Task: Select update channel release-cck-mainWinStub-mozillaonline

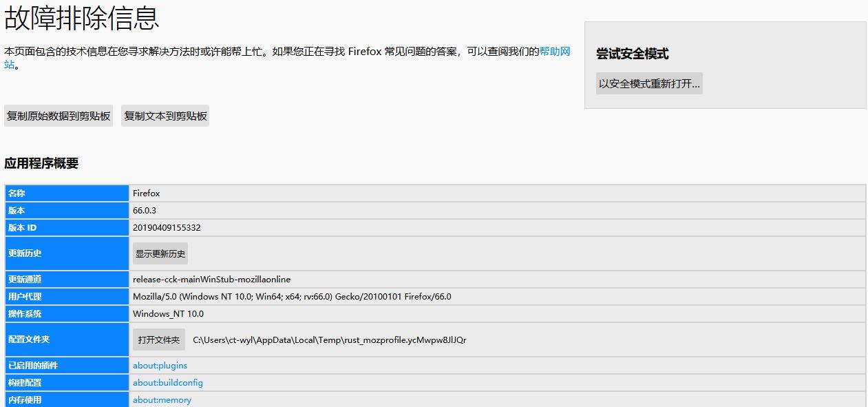Action: coord(211,280)
